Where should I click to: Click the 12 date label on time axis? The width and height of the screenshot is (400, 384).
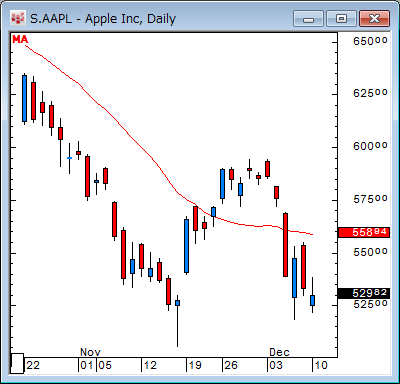point(150,366)
